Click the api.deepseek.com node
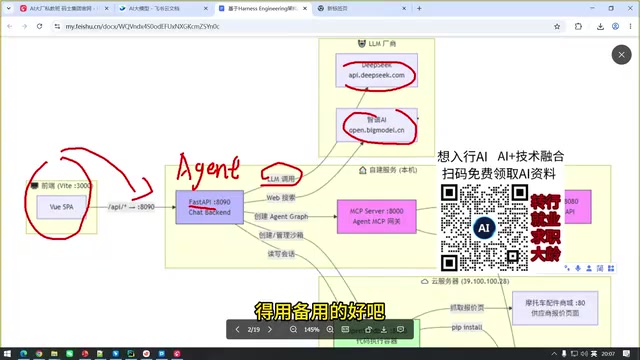The height and width of the screenshot is (360, 640). coord(377,70)
